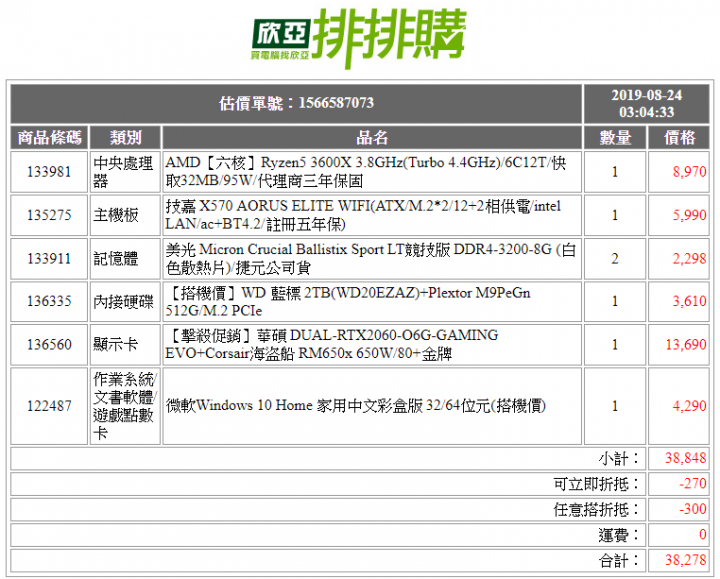Click the 類別 column header
The width and height of the screenshot is (720, 579).
(125, 137)
